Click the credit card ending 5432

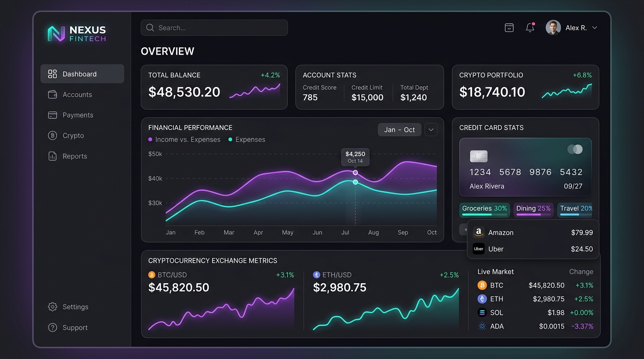click(526, 167)
